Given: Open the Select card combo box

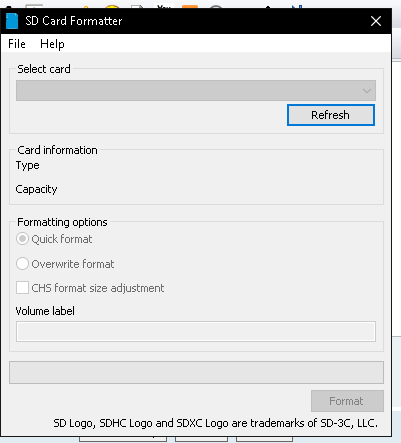Looking at the screenshot, I should (196, 90).
